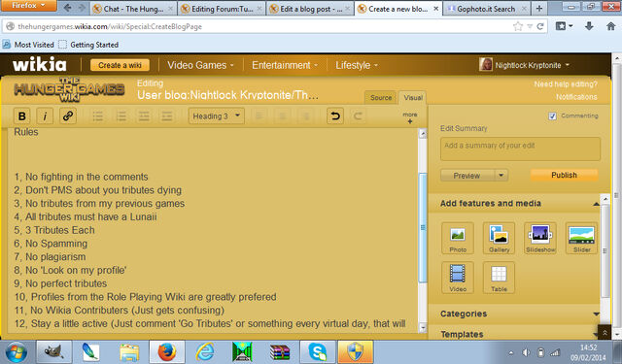Screen dimensions: 622x364
Task: Open the Firefox application menu
Action: coord(28,6)
